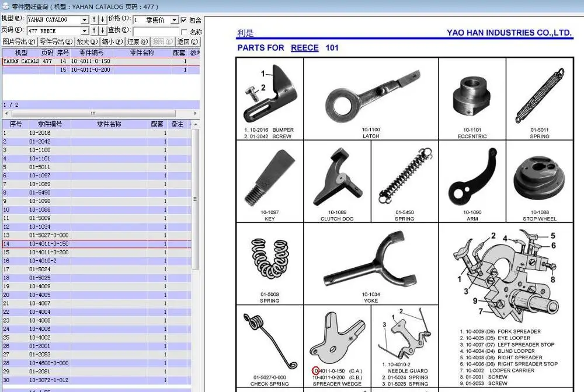Screen dimensions: 584x392
Task: Select part row 30 10-3072-1-012
Action: pyautogui.click(x=96, y=380)
